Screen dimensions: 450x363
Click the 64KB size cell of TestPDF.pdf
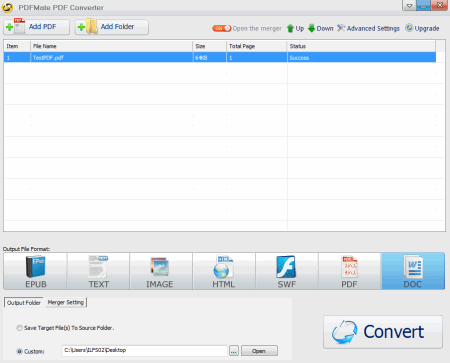[x=209, y=58]
